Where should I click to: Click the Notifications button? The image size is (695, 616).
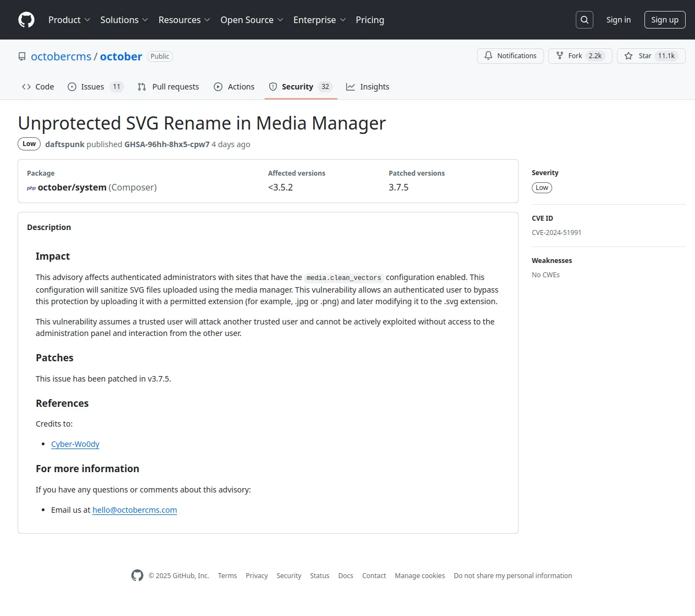click(510, 56)
